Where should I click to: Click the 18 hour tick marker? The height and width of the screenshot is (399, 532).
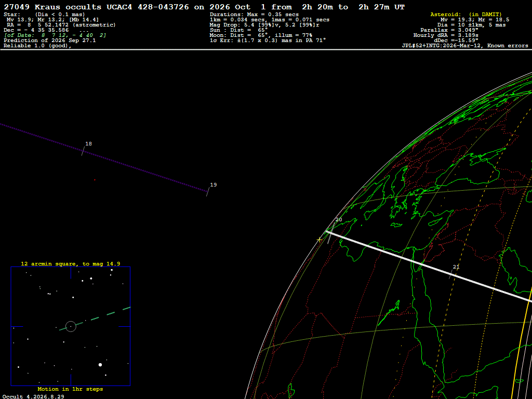coord(83,151)
